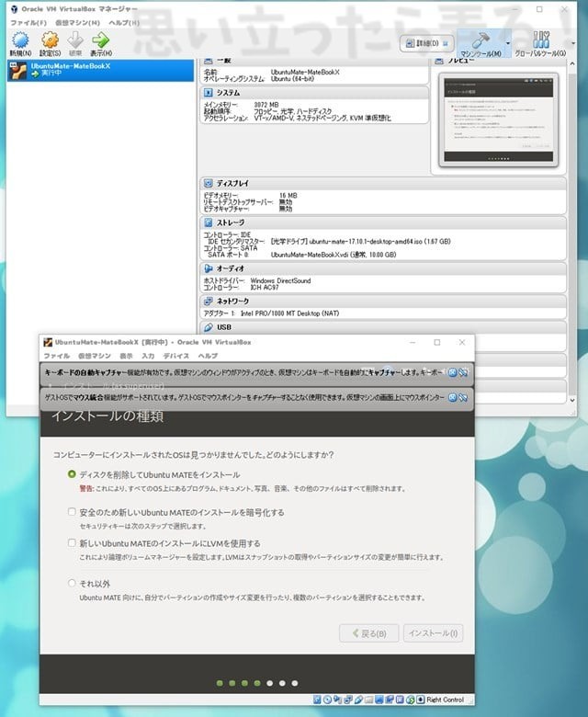Click the keyboard capture icon beside Right Control
The height and width of the screenshot is (717, 588).
point(420,700)
